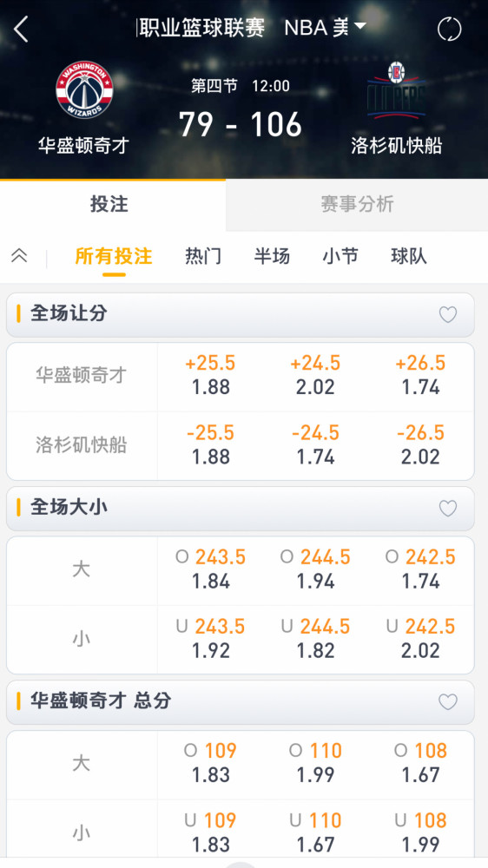488x868 pixels.
Task: Bet Wizards +25.5 at 1.88
Action: 210,375
